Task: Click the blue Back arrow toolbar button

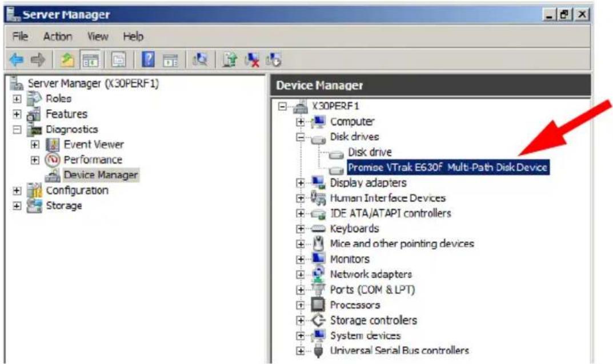Action: click(x=16, y=60)
